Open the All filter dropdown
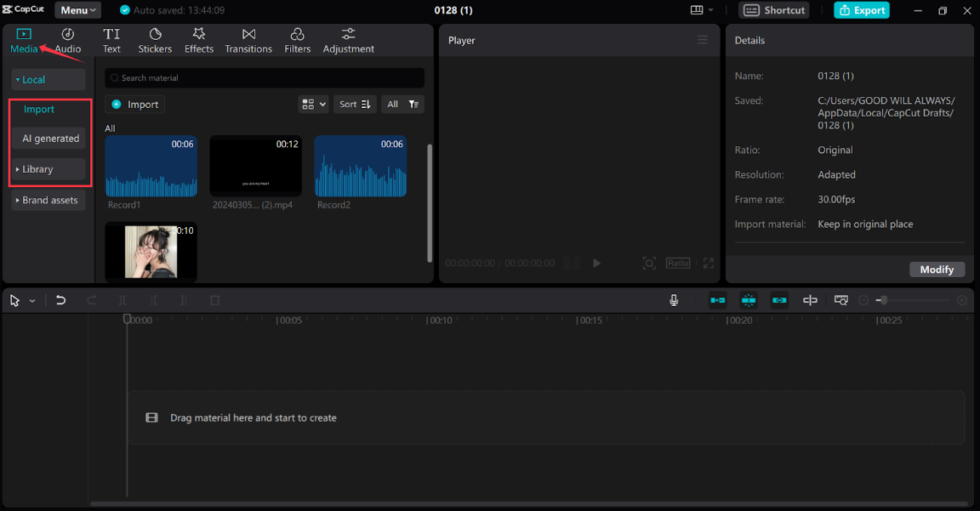Viewport: 980px width, 511px height. click(403, 105)
